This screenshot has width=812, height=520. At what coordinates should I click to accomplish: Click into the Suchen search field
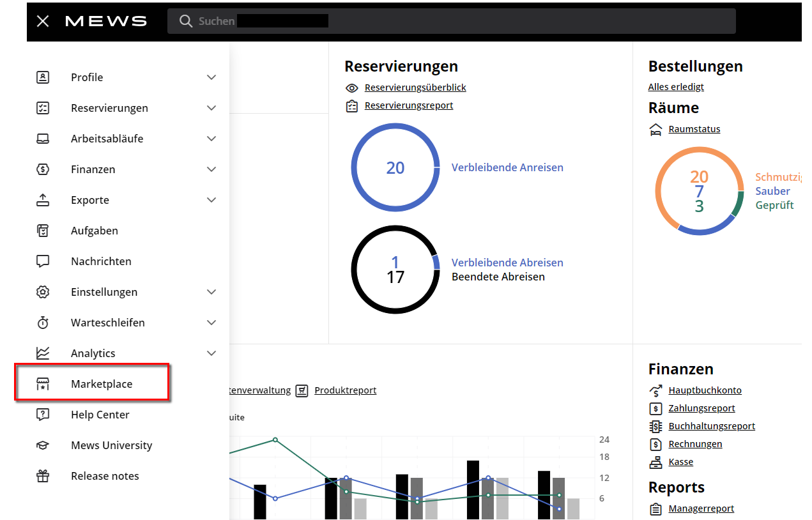447,21
